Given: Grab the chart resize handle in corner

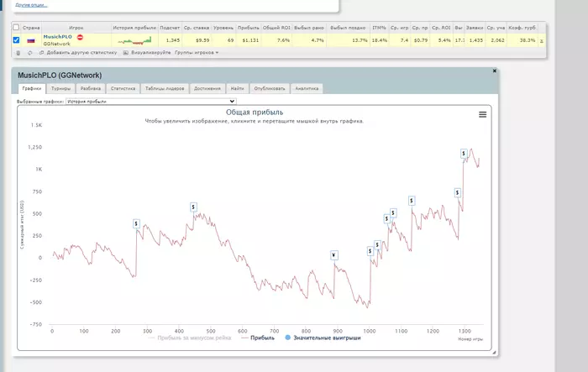Looking at the screenshot, I should (x=494, y=352).
